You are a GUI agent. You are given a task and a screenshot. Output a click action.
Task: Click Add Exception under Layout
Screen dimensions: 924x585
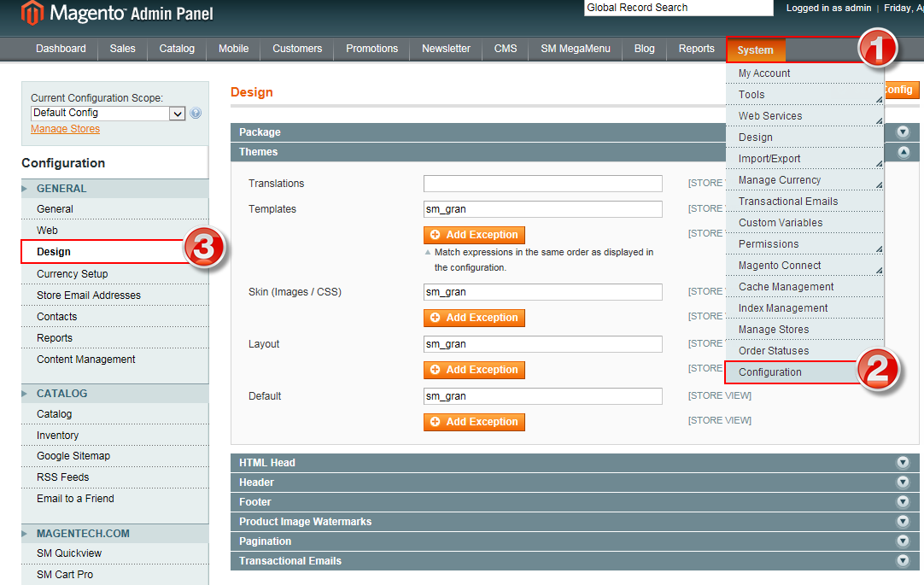pos(474,370)
